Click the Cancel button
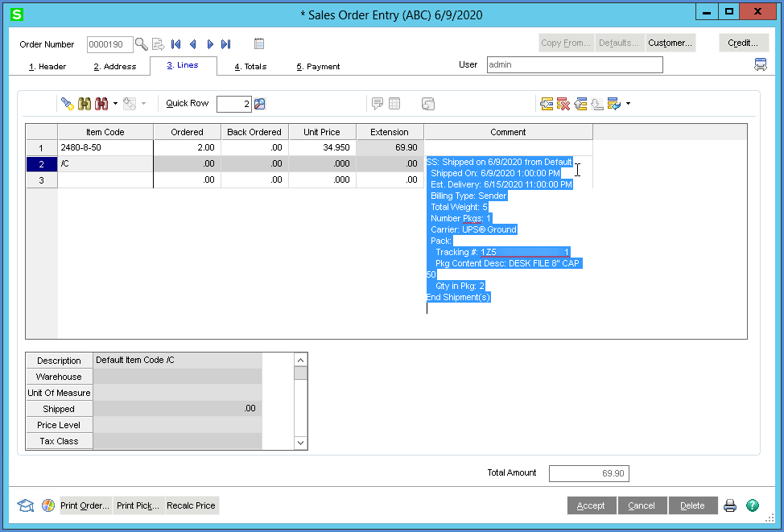The height and width of the screenshot is (532, 784). [642, 505]
